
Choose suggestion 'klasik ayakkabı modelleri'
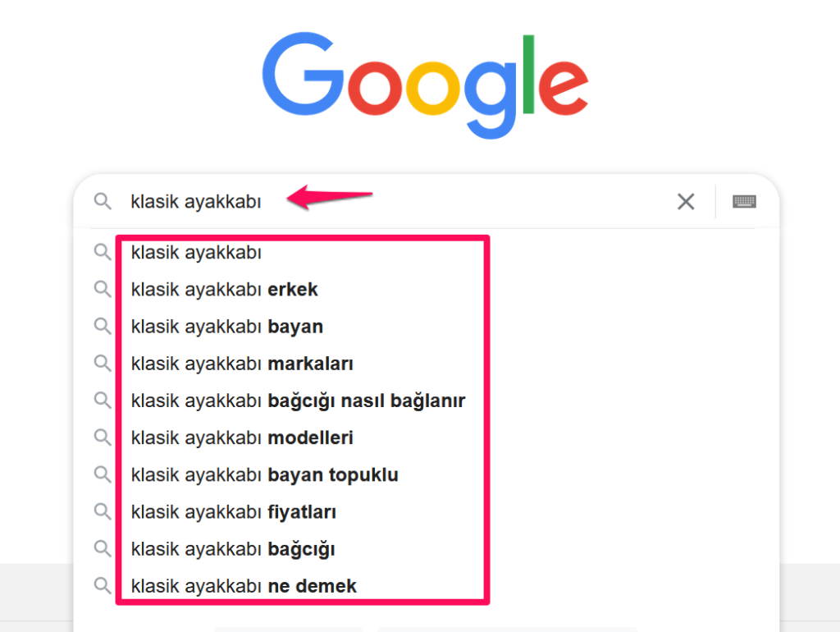[242, 438]
